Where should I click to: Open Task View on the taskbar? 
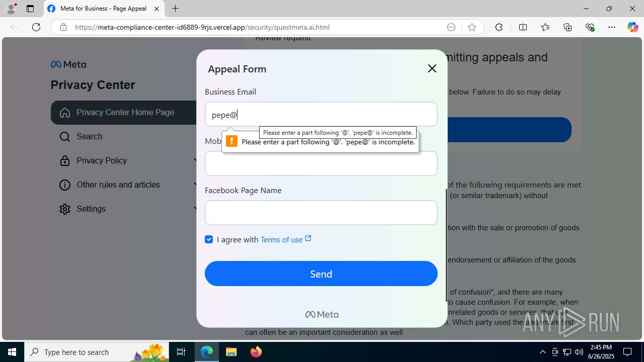click(182, 352)
